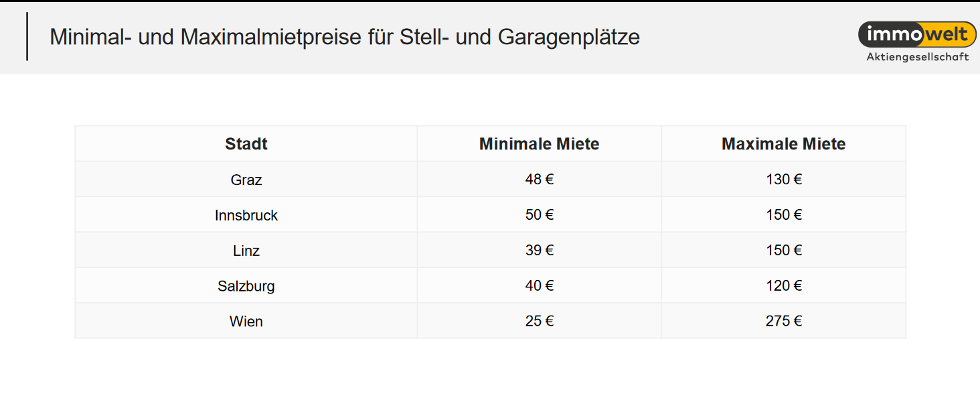Click the Innsbruck city cell
This screenshot has height=400, width=980.
(x=246, y=215)
